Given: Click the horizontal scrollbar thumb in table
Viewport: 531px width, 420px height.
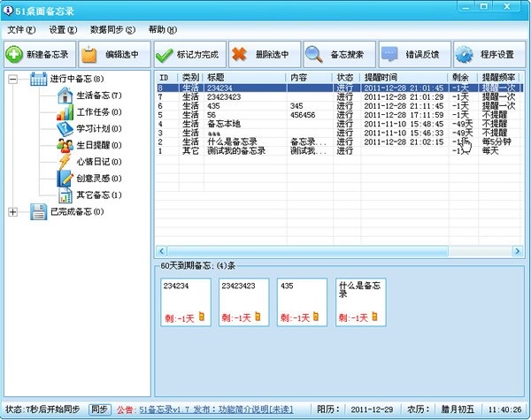Looking at the screenshot, I should click(x=307, y=251).
